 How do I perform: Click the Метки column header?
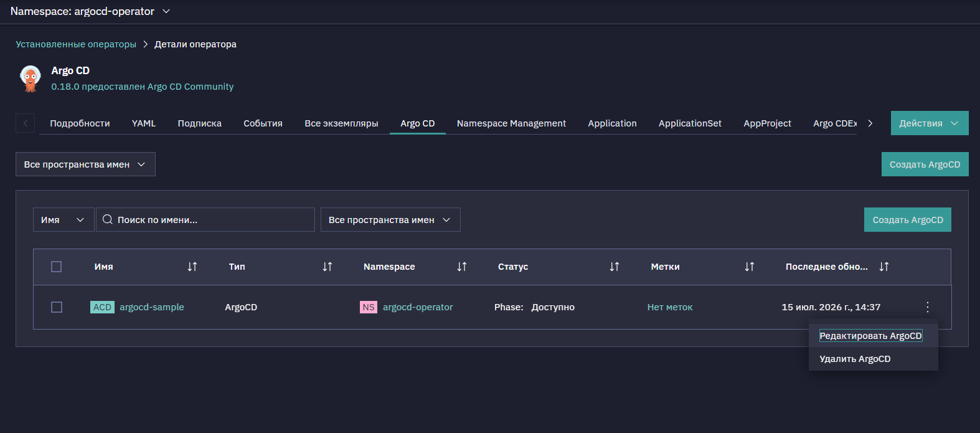[x=665, y=267]
